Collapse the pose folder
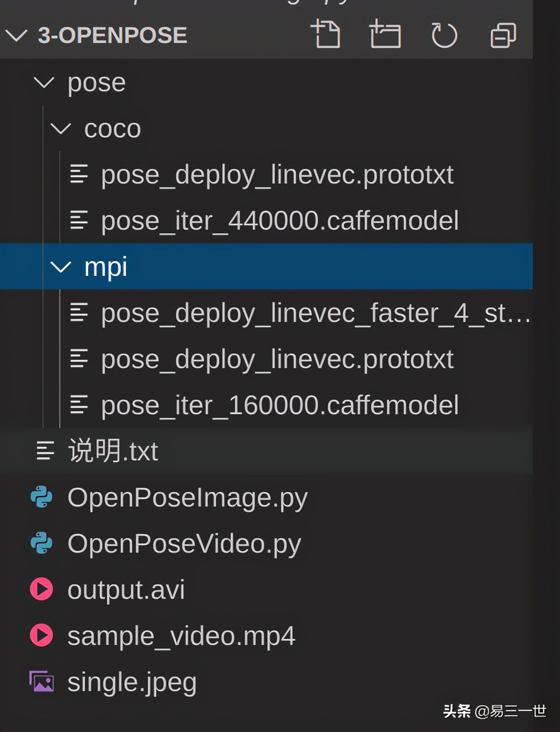The image size is (560, 732). pos(45,82)
